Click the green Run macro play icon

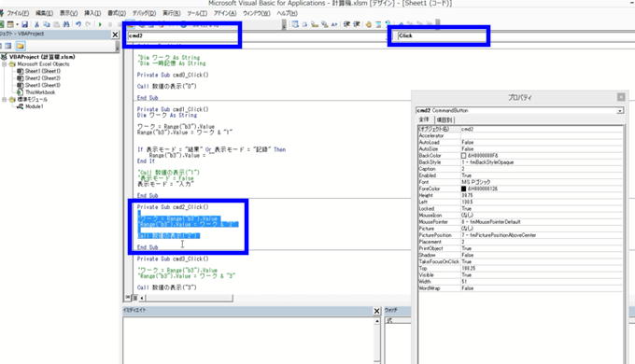pyautogui.click(x=100, y=24)
